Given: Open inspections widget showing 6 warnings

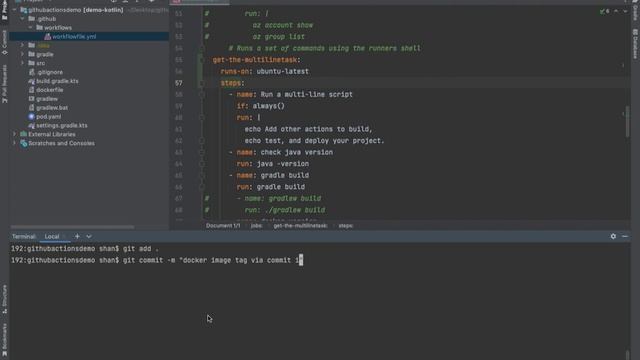Looking at the screenshot, I should 605,11.
